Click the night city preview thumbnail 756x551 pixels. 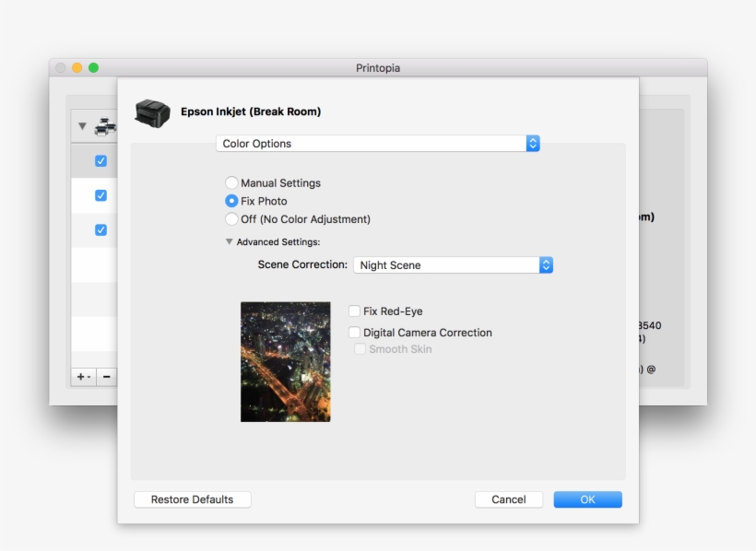286,361
